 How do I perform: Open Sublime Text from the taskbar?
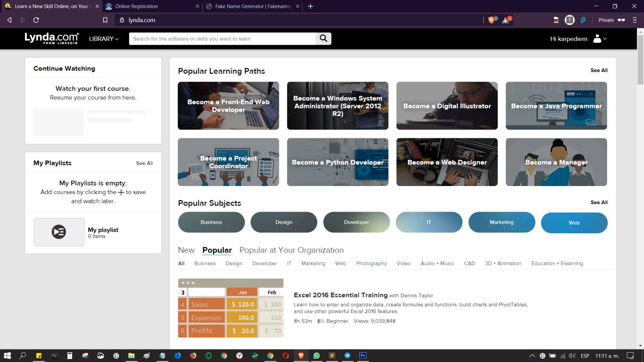[332, 356]
